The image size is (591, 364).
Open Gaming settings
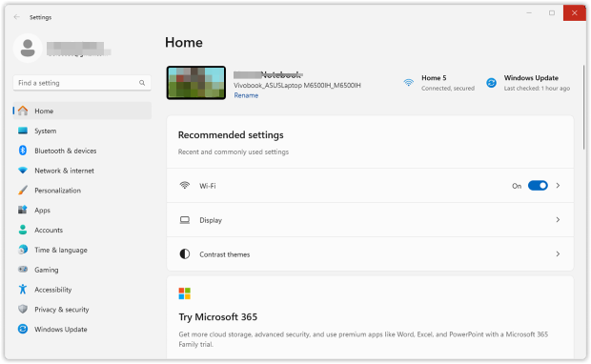click(x=82, y=270)
